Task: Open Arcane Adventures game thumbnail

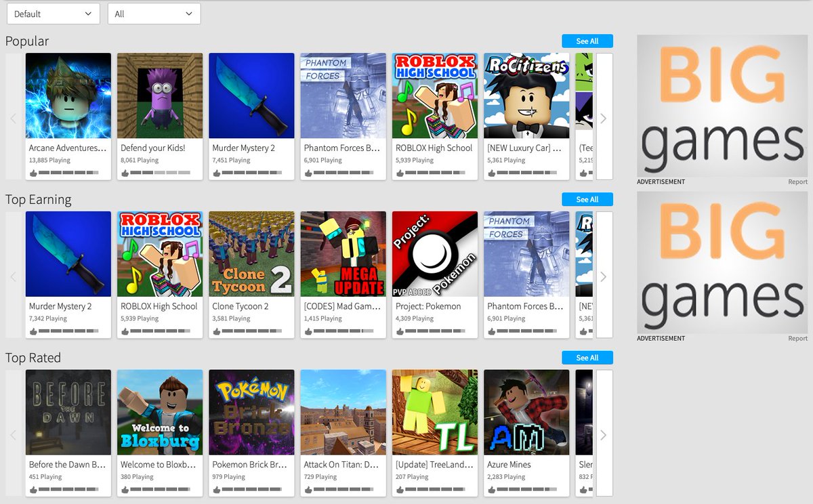Action: click(68, 96)
